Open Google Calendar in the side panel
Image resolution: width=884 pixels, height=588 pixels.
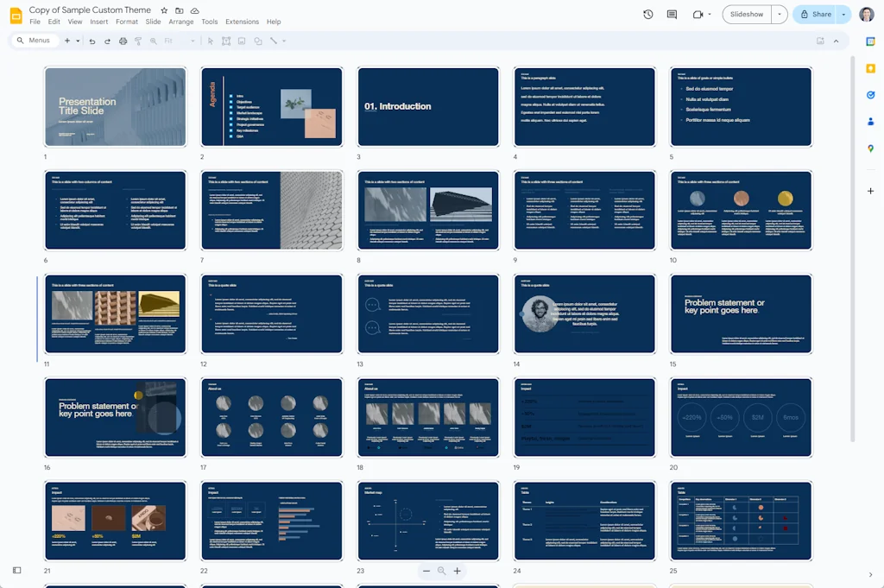[871, 41]
